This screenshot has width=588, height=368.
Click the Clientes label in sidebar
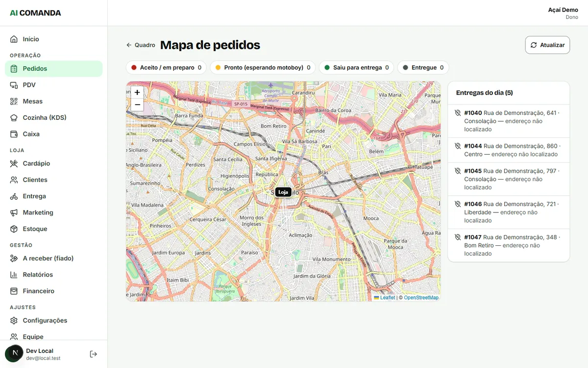coord(35,180)
